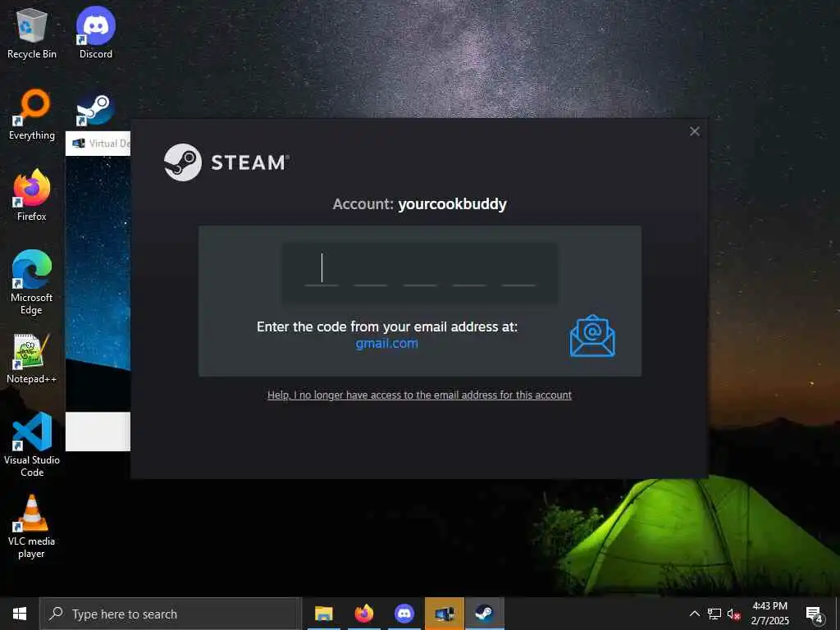This screenshot has height=630, width=840.
Task: Select the Steam desktop shortcut icon
Action: pos(95,110)
